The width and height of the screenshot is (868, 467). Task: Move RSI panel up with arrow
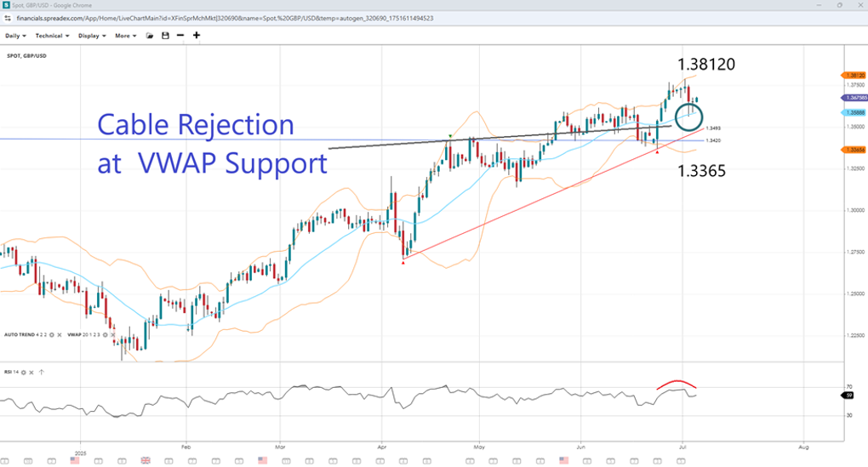pyautogui.click(x=42, y=372)
